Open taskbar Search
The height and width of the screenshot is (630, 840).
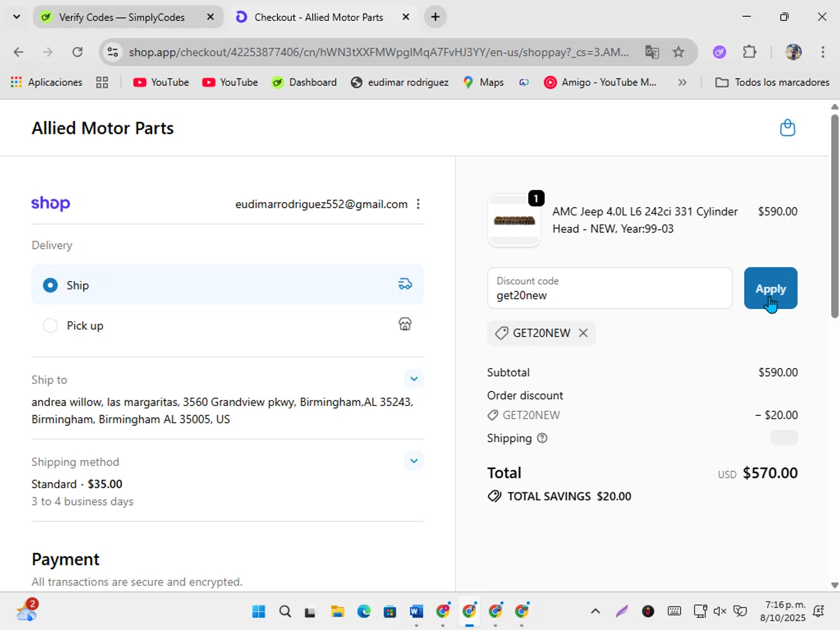[285, 611]
